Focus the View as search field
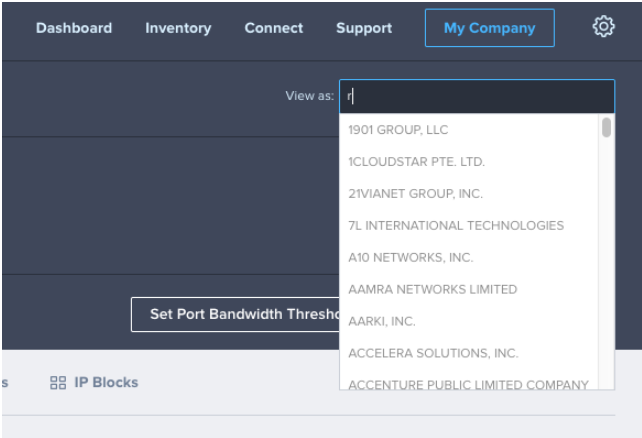The width and height of the screenshot is (642, 438). click(x=477, y=96)
